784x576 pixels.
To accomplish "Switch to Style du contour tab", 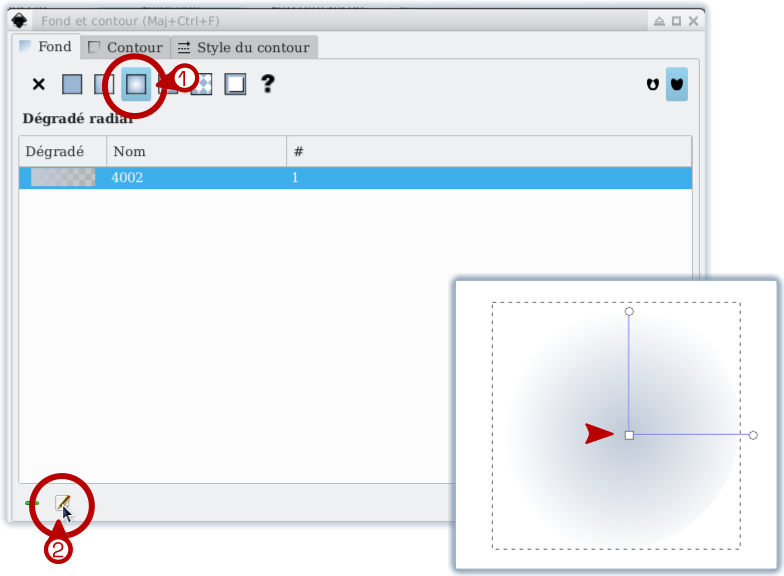I will click(x=244, y=47).
